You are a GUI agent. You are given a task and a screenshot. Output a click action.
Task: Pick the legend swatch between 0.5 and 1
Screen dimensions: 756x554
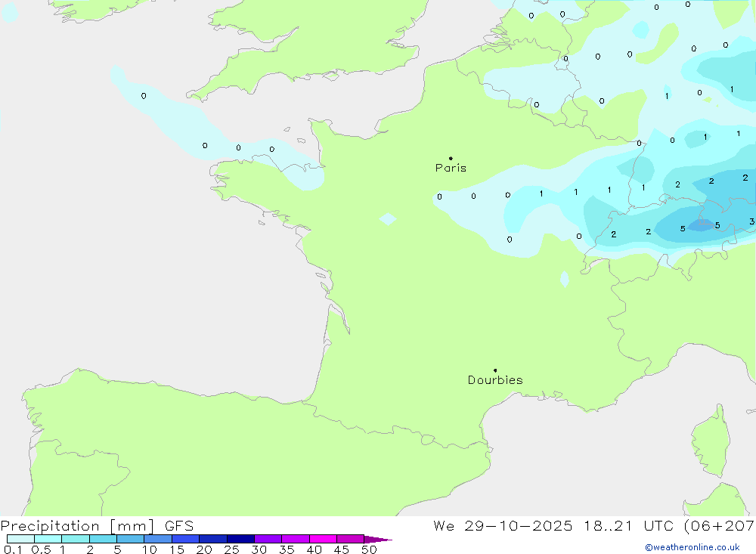(48, 539)
